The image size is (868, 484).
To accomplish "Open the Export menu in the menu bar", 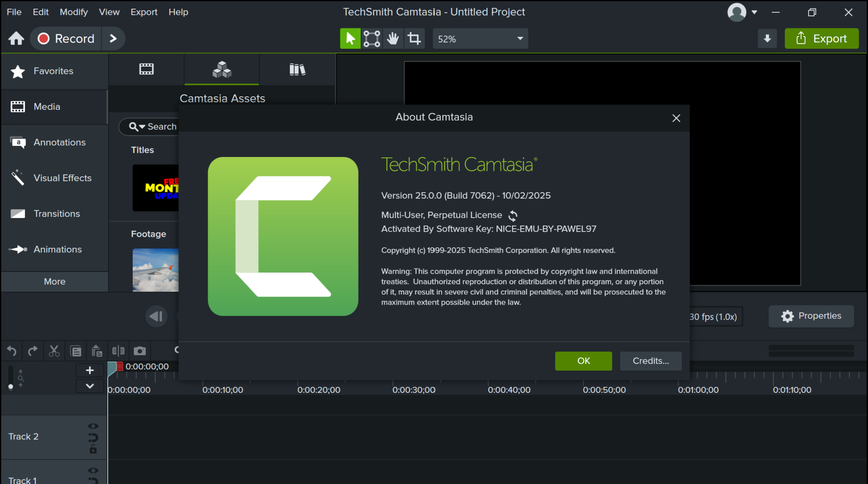I will click(144, 12).
